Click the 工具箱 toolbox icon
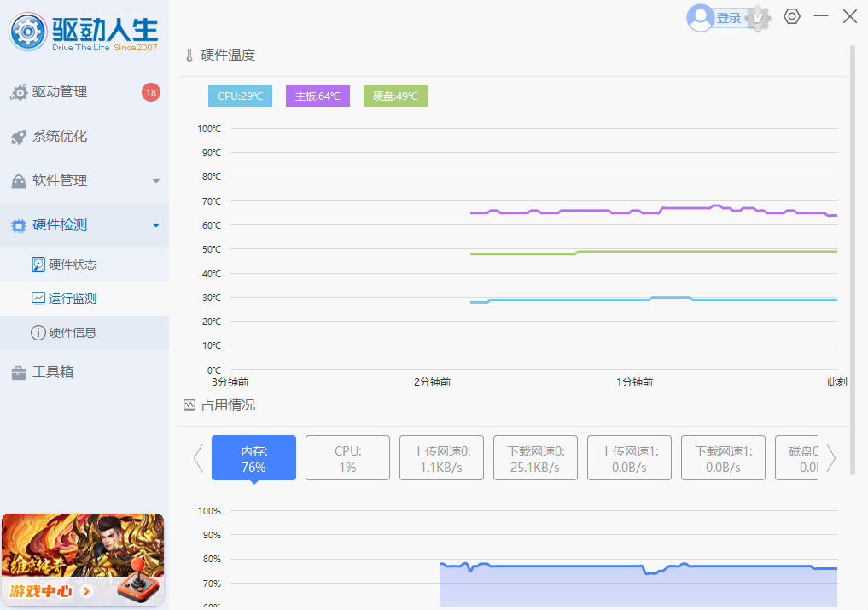 pos(18,373)
